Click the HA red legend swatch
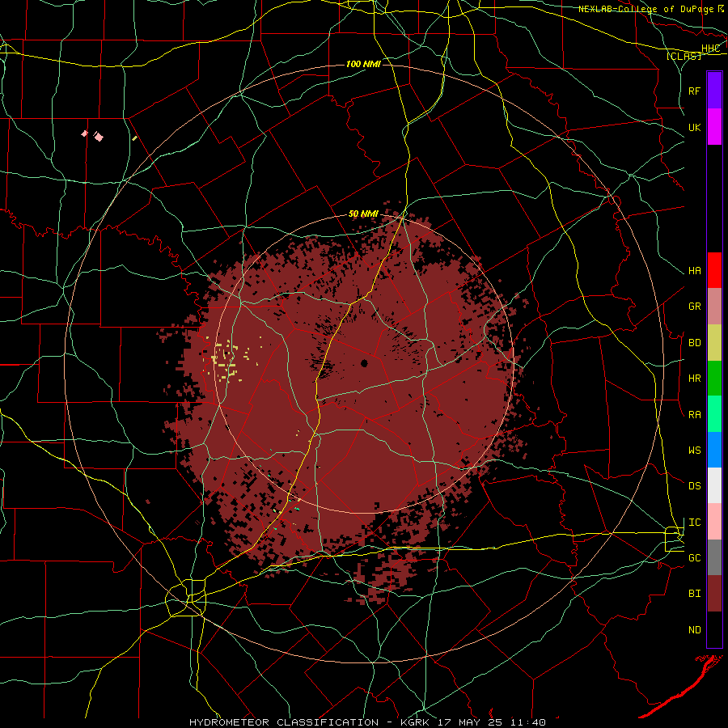The width and height of the screenshot is (728, 728). (x=714, y=270)
